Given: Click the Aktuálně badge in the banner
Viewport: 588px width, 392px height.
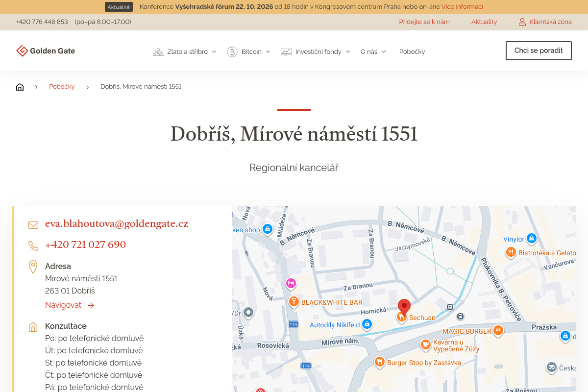Looking at the screenshot, I should pyautogui.click(x=119, y=7).
